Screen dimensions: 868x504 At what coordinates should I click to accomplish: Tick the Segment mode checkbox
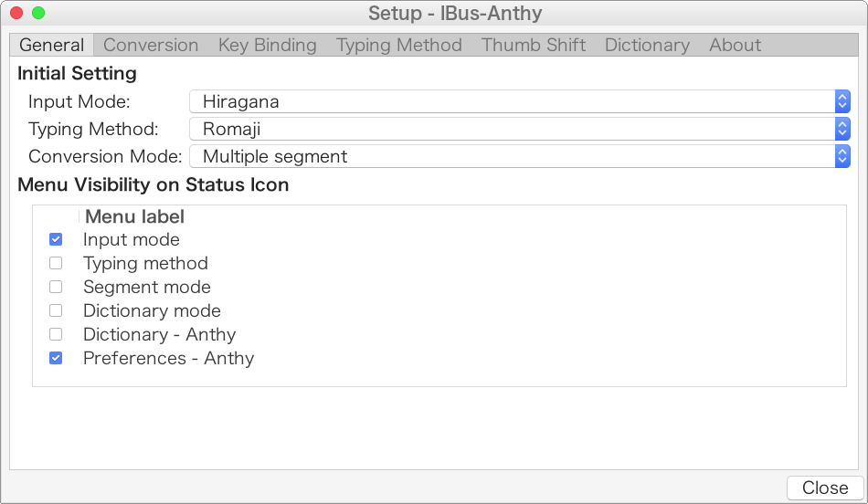(56, 287)
